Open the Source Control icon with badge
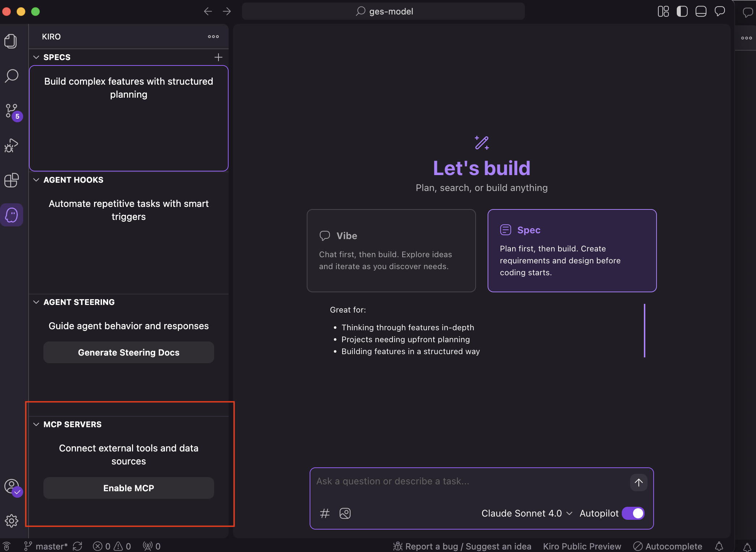 click(12, 111)
